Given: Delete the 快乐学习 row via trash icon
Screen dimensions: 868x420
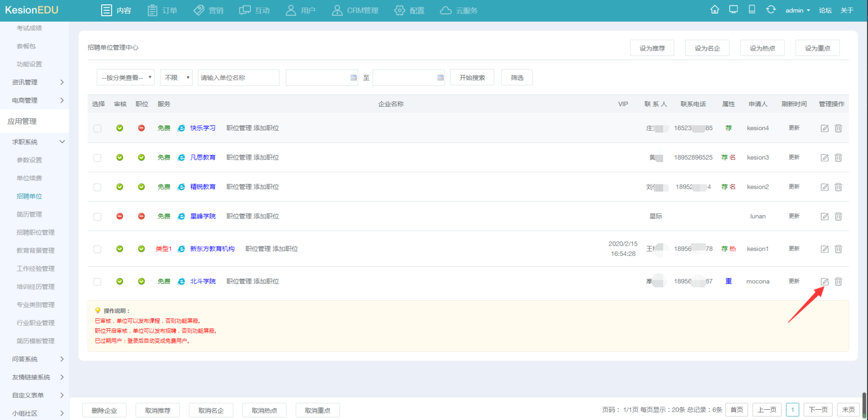Looking at the screenshot, I should 838,128.
